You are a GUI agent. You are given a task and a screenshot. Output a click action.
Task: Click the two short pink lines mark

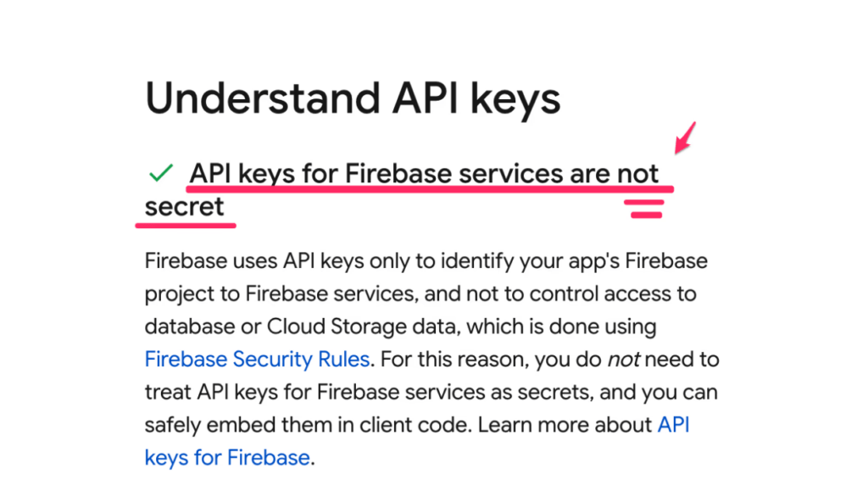tap(644, 209)
